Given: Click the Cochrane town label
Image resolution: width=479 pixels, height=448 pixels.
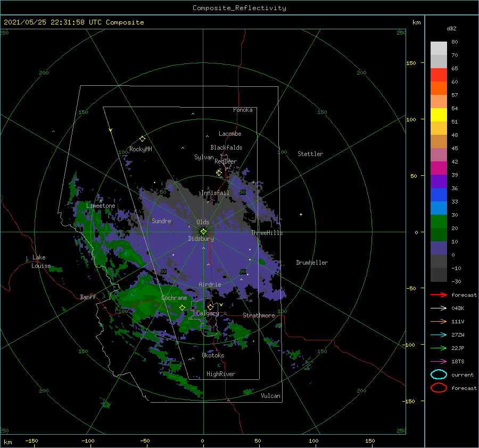Looking at the screenshot, I should click(x=174, y=298).
